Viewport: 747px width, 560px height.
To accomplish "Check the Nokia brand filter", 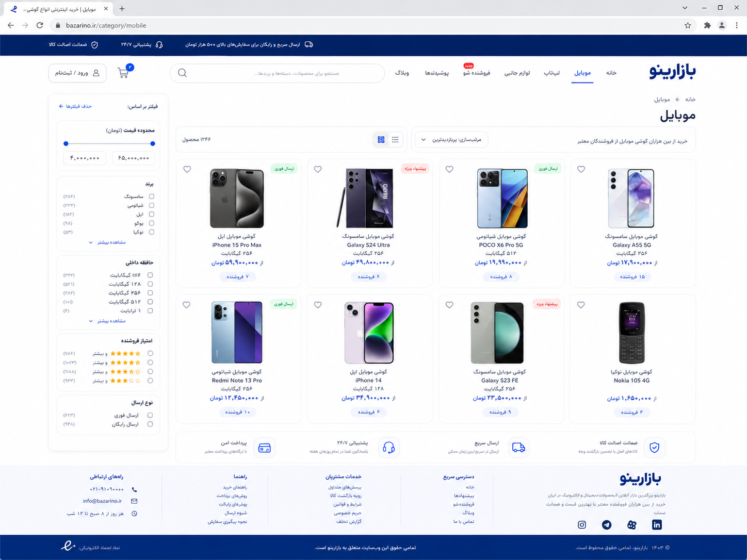I will (x=152, y=232).
